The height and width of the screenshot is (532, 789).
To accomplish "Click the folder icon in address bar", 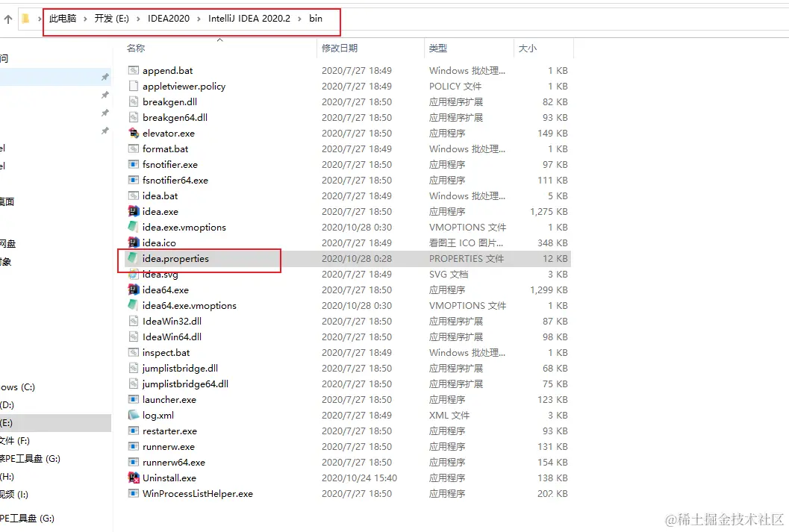I will [x=25, y=19].
